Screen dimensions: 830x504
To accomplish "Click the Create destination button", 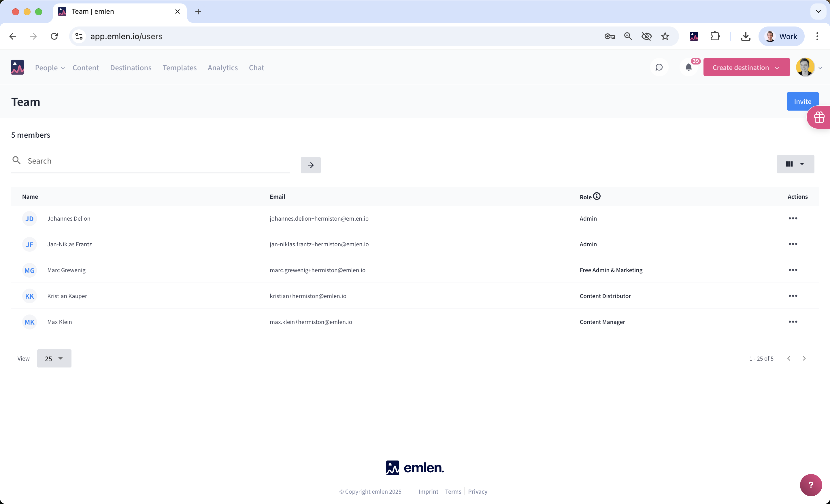I will (x=746, y=67).
